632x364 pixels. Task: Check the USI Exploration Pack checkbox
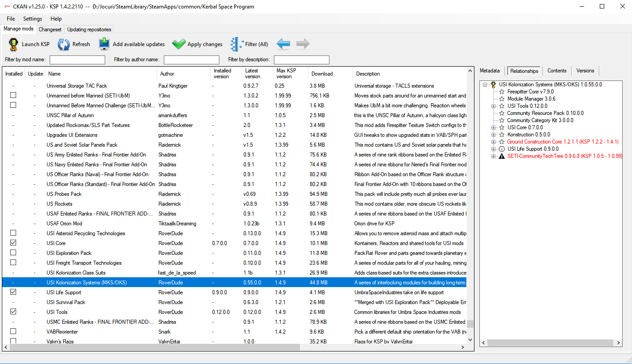(13, 253)
